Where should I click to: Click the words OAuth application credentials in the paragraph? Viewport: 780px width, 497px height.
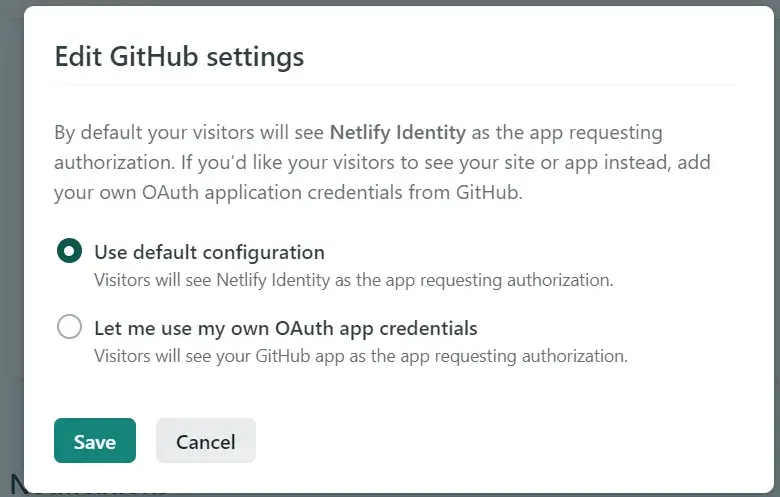[x=272, y=193]
